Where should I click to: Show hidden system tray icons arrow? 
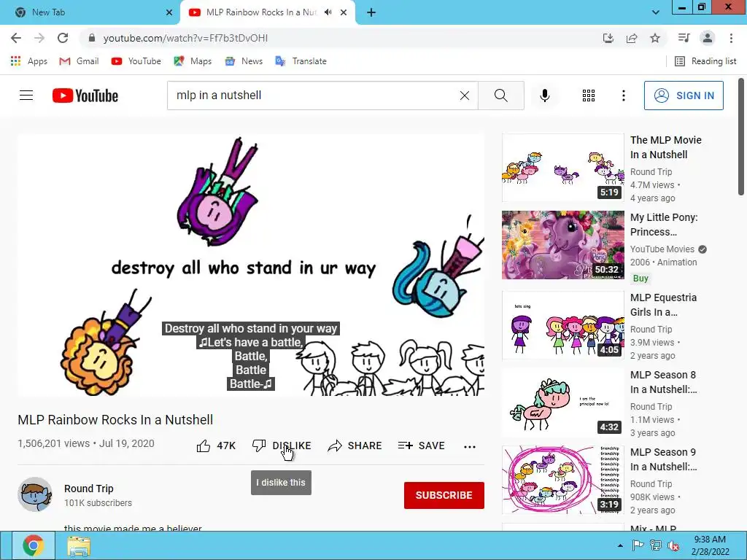[620, 545]
